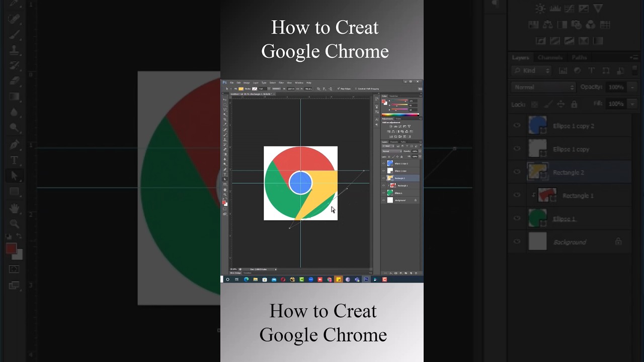Hide Rectangle 1 layer in Photoshop window
Image resolution: width=644 pixels, height=362 pixels.
tap(383, 186)
